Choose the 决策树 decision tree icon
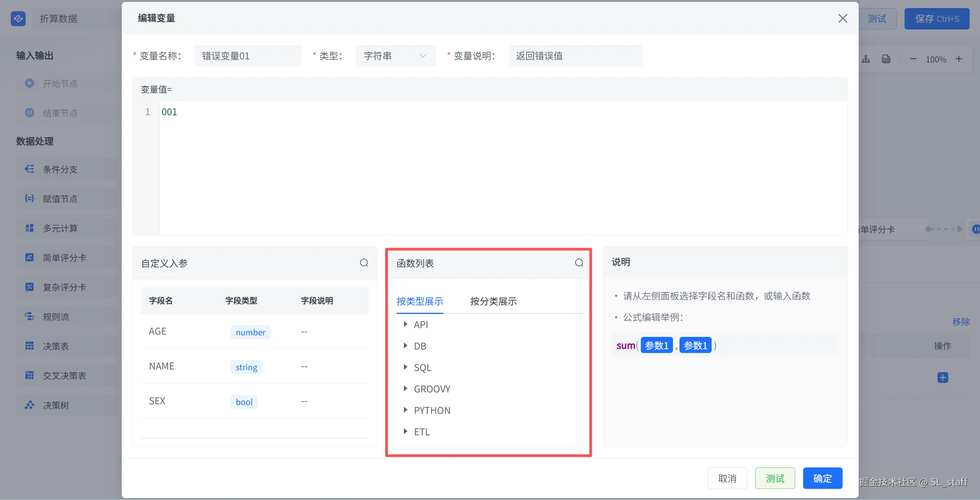The image size is (980, 500). (x=29, y=405)
